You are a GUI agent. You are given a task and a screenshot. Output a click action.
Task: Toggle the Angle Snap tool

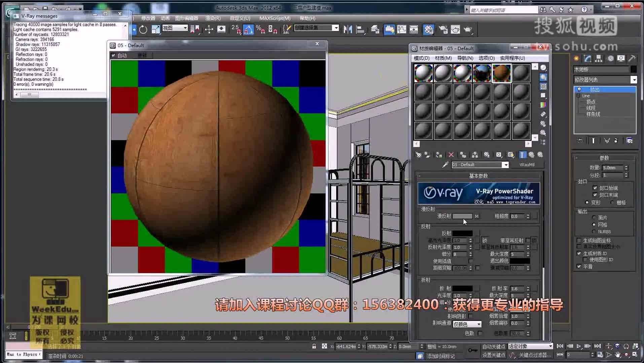coord(248,30)
